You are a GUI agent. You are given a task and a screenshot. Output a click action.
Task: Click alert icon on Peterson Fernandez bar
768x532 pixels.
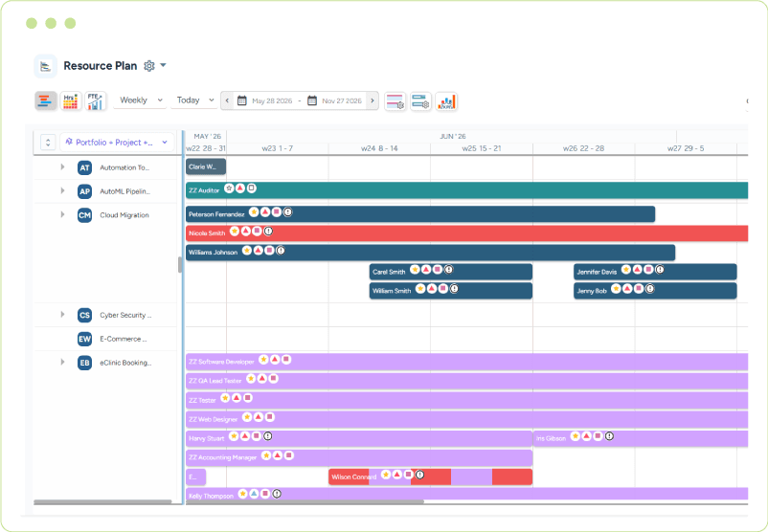coord(288,211)
